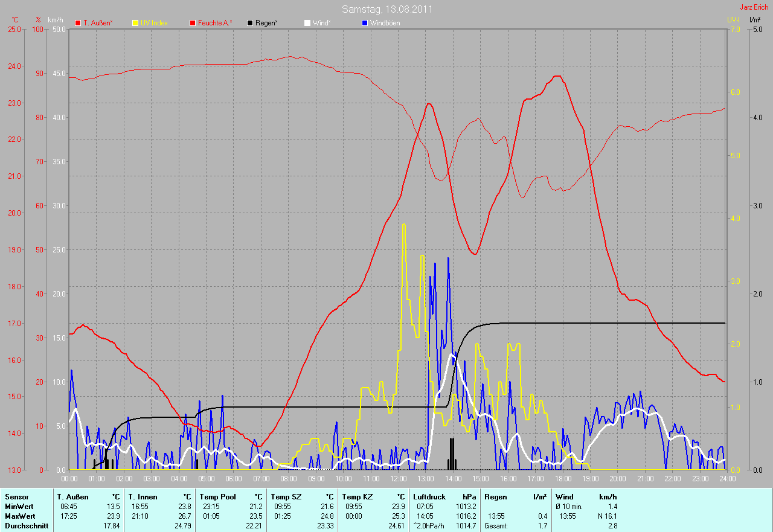Image resolution: width=773 pixels, height=532 pixels.
Task: Click the 'Luftdruck' column header
Action: [429, 497]
